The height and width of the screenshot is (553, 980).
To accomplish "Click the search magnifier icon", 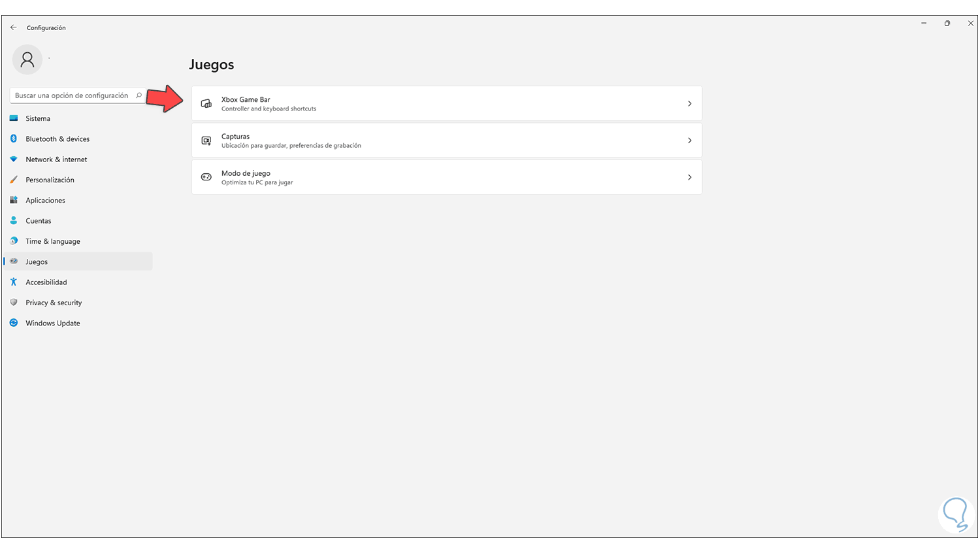I will (139, 95).
